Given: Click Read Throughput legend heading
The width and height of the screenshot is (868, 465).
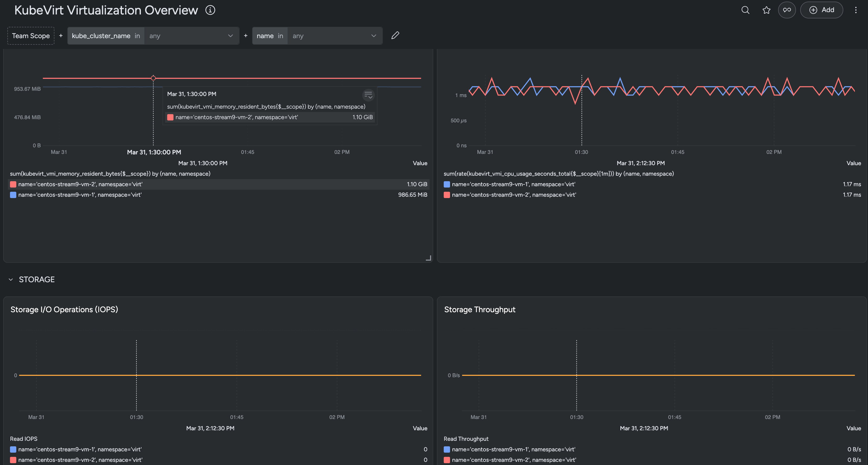Looking at the screenshot, I should tap(466, 439).
